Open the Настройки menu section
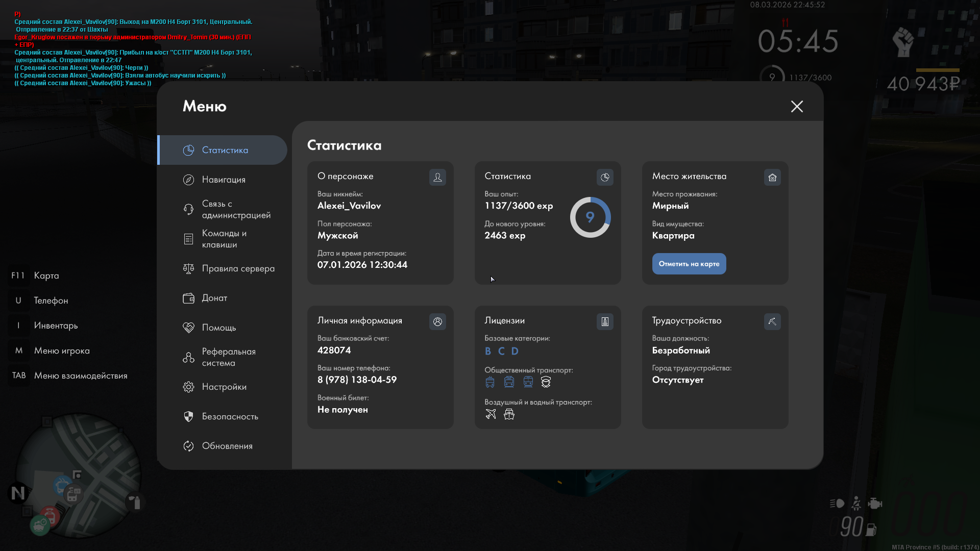This screenshot has height=551, width=980. click(x=224, y=387)
